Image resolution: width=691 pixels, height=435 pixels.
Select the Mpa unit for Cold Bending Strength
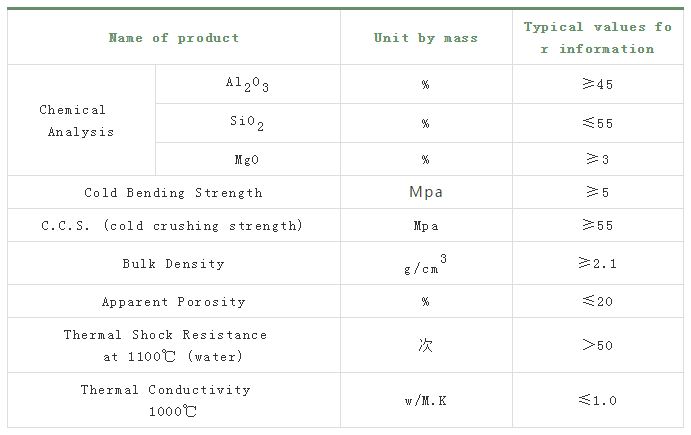pyautogui.click(x=426, y=192)
